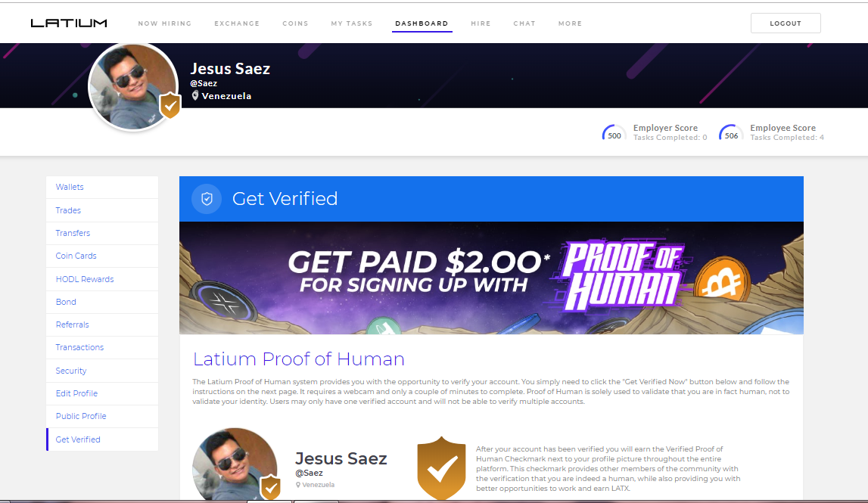The width and height of the screenshot is (868, 503).
Task: Click the Proof of Human promotional banner
Action: [x=491, y=278]
